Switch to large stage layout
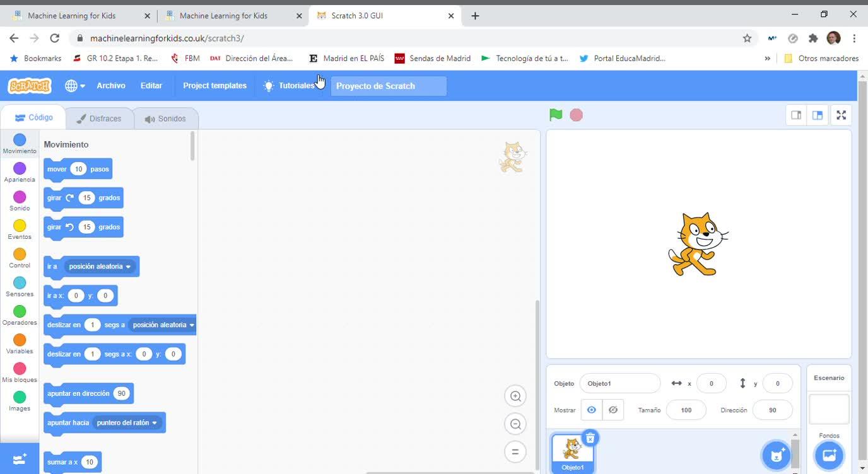The width and height of the screenshot is (868, 474). (x=818, y=115)
